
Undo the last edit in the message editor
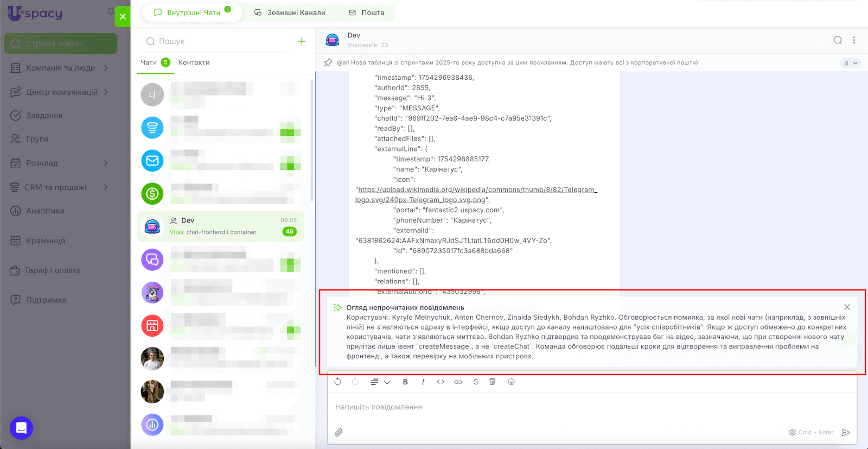[x=337, y=382]
